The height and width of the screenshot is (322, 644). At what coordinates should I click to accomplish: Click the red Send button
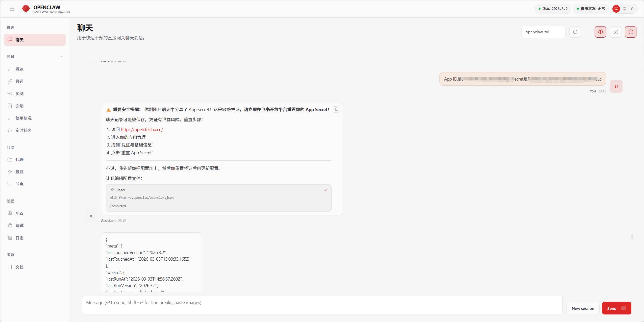[616, 308]
